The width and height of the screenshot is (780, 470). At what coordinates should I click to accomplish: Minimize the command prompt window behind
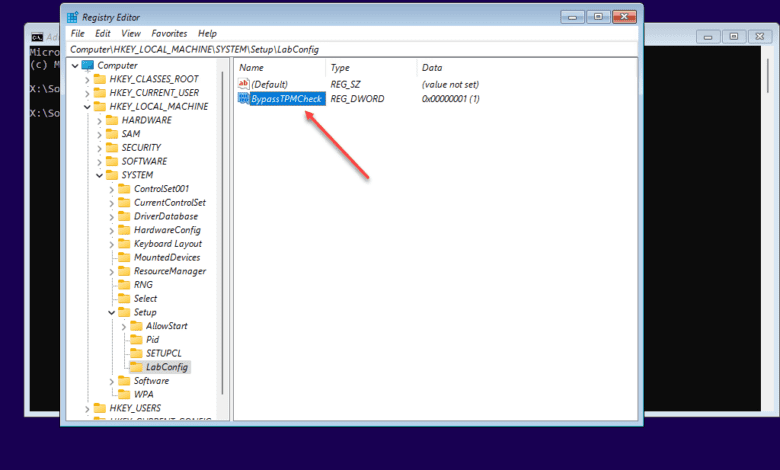[708, 36]
